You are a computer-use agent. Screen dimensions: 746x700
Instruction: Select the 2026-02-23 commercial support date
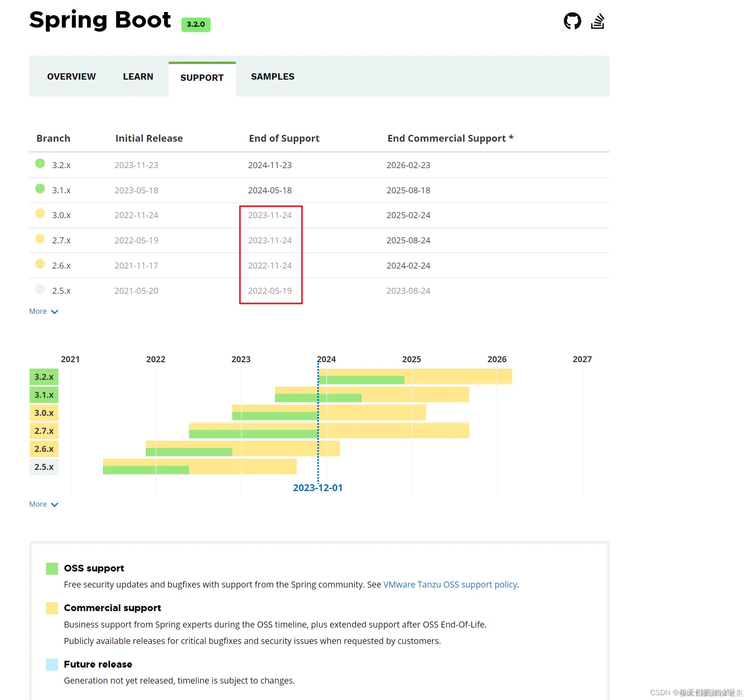[x=408, y=165]
